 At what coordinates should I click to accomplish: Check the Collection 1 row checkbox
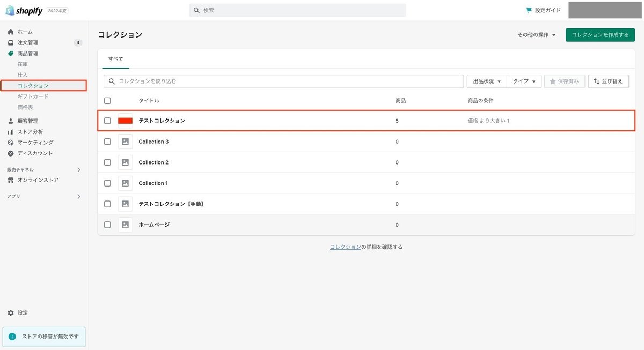(x=107, y=183)
